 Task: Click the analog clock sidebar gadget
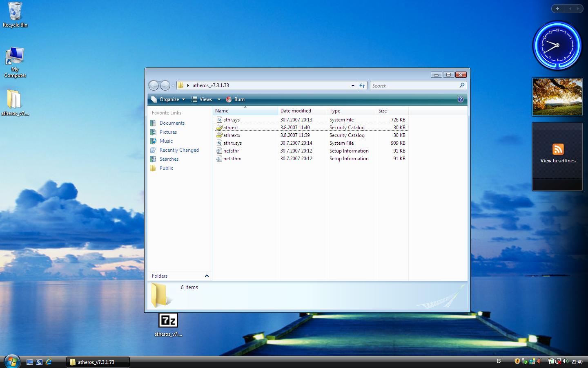click(557, 45)
